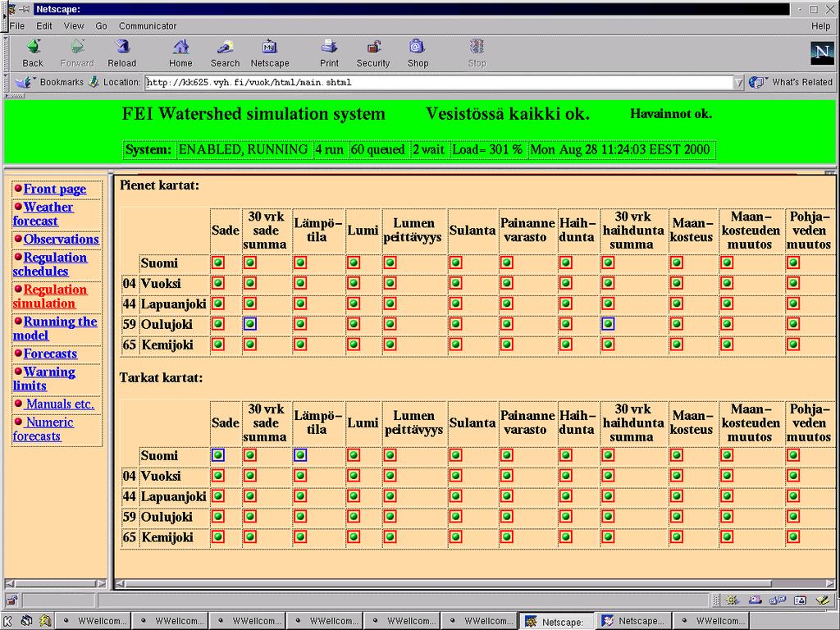Image resolution: width=840 pixels, height=630 pixels.
Task: Click the 'Havainnot ok.' text
Action: 671,113
